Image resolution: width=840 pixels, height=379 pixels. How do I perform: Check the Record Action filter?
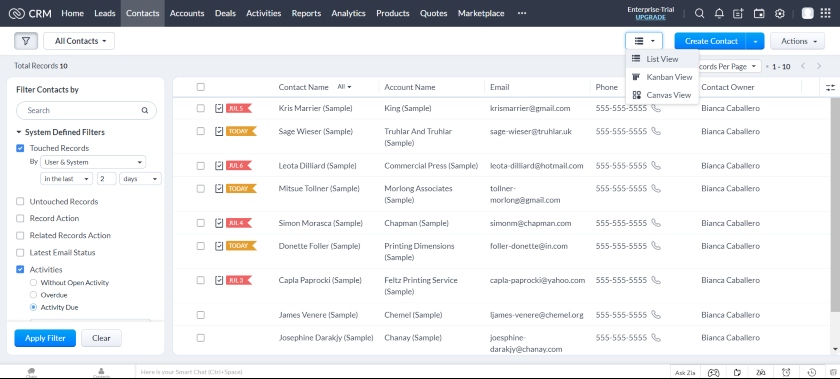click(x=20, y=218)
